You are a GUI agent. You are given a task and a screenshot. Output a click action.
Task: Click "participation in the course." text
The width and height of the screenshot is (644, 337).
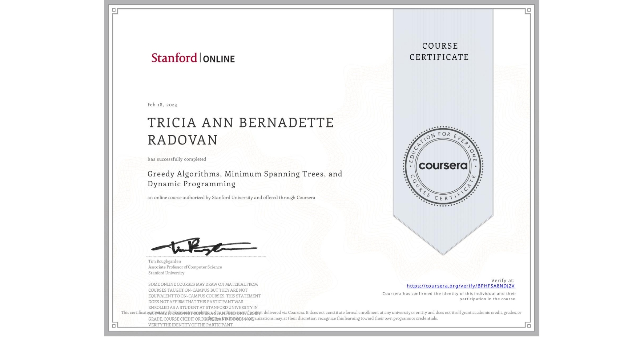488,299
